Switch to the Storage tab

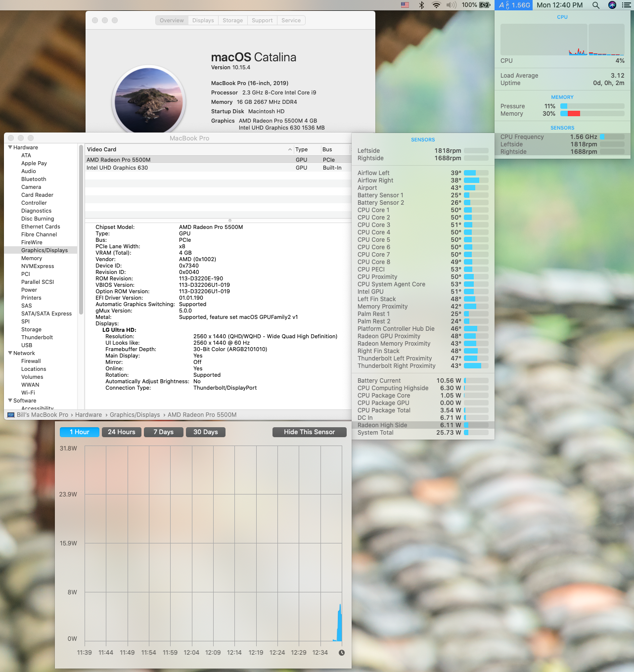(232, 20)
